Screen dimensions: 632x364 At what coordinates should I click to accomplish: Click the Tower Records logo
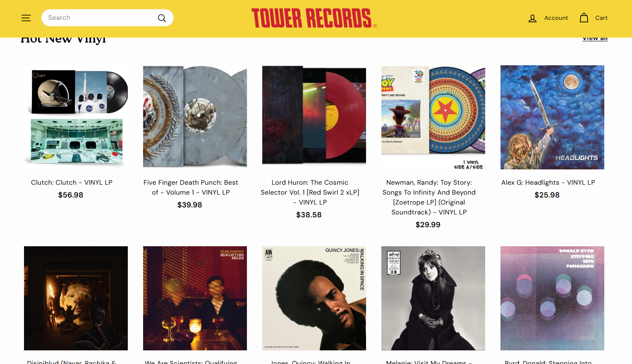[314, 18]
